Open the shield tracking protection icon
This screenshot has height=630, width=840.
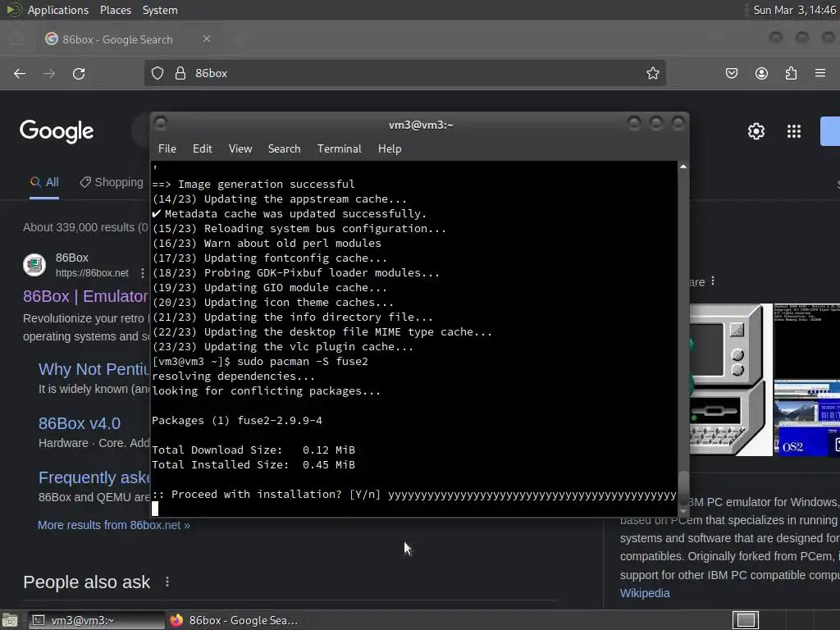point(157,73)
